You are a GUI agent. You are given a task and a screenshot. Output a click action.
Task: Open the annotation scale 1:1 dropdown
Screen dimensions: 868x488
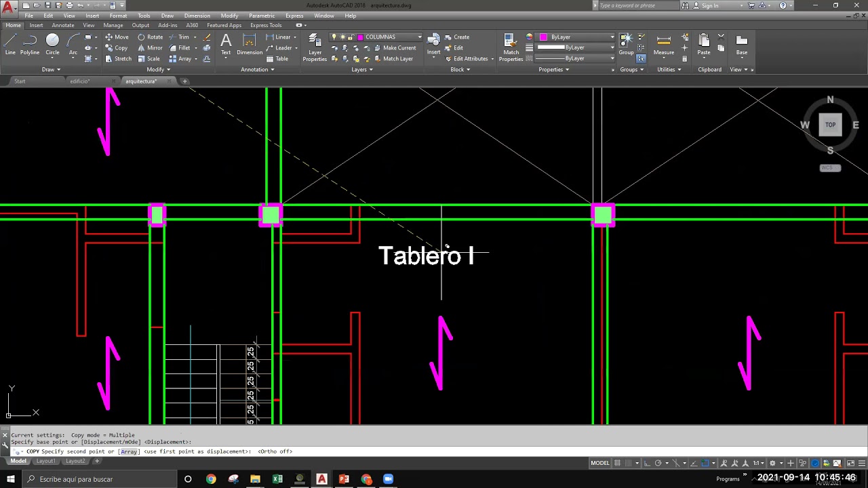point(758,463)
